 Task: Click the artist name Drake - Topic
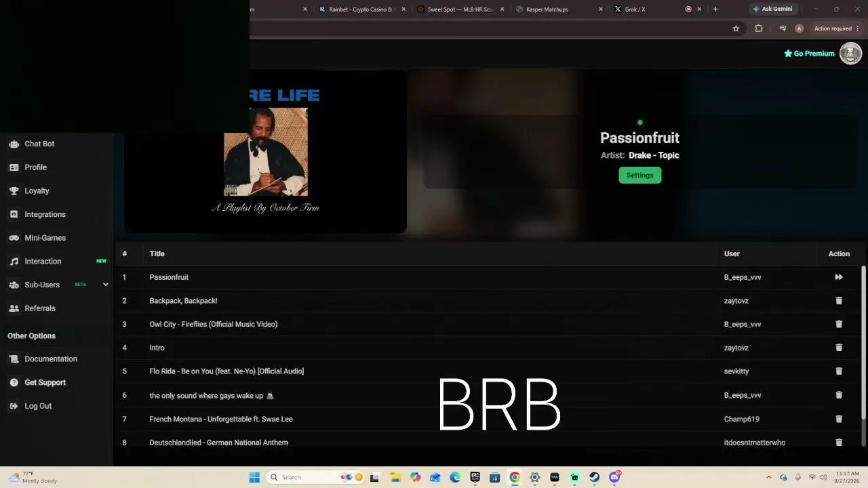(654, 155)
